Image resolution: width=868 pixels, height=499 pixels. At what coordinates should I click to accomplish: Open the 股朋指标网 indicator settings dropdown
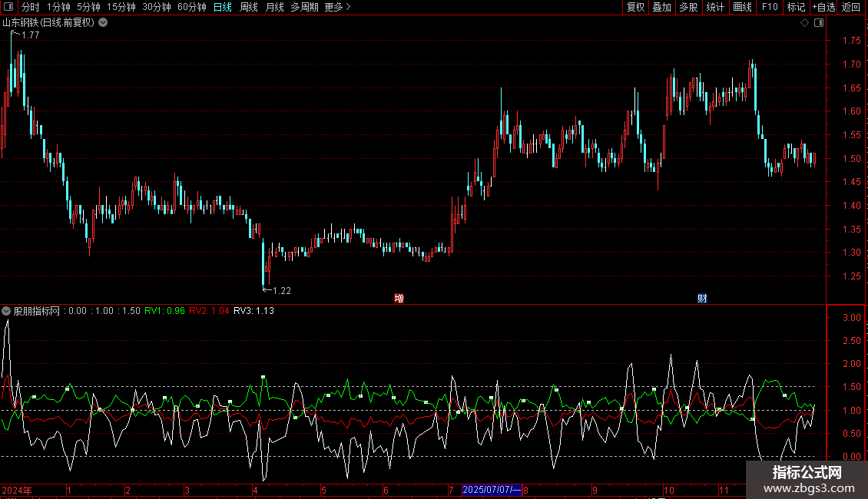[6, 311]
